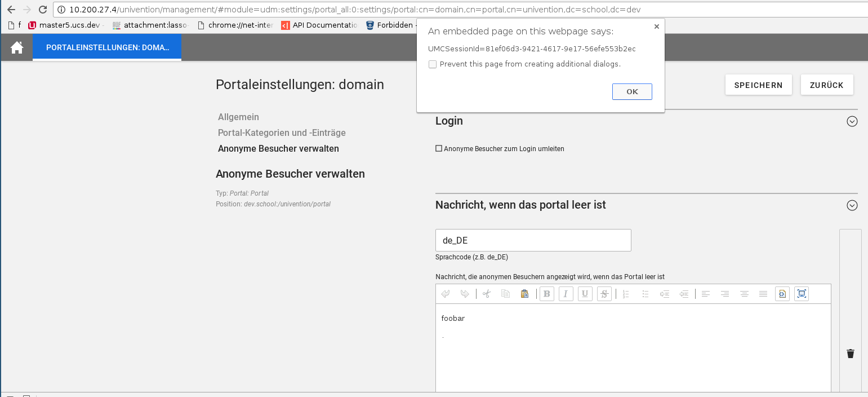The image size is (868, 397).
Task: Click the Sprachcode input field with de_DE
Action: pyautogui.click(x=533, y=240)
